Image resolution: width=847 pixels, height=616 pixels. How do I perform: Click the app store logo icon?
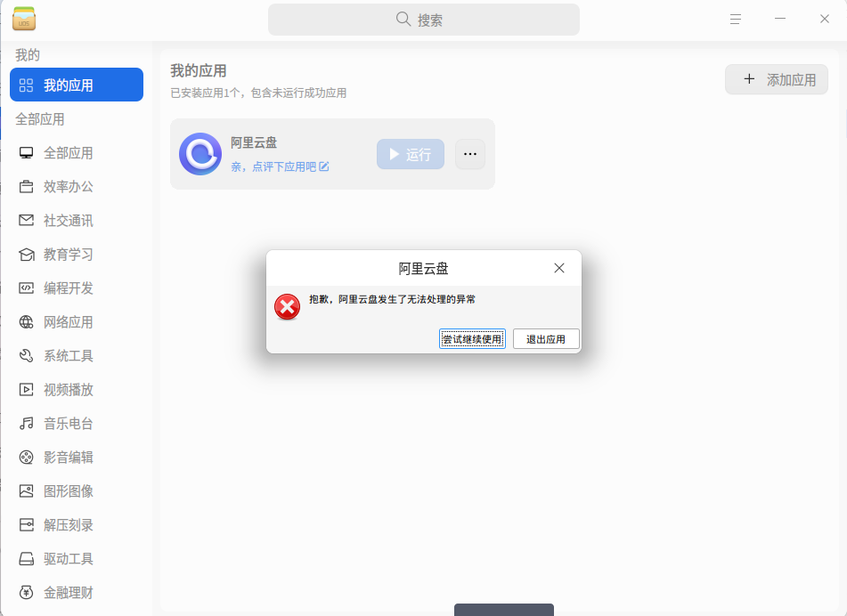tap(24, 19)
